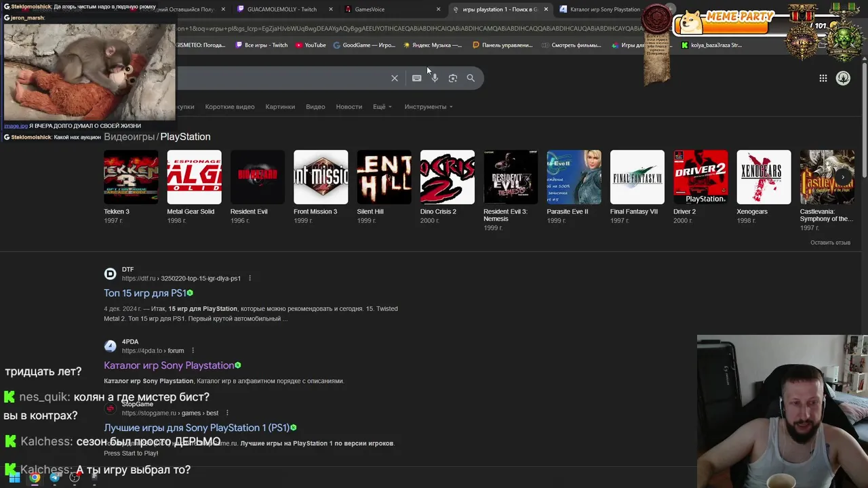
Task: Select the 'Картинки' search filter
Action: 280,106
